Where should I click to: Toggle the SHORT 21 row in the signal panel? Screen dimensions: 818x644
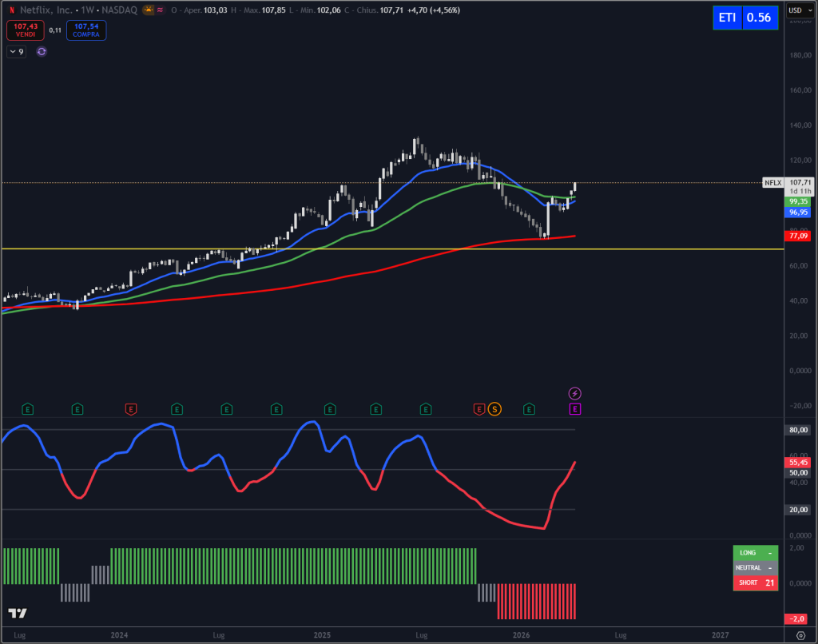click(755, 582)
